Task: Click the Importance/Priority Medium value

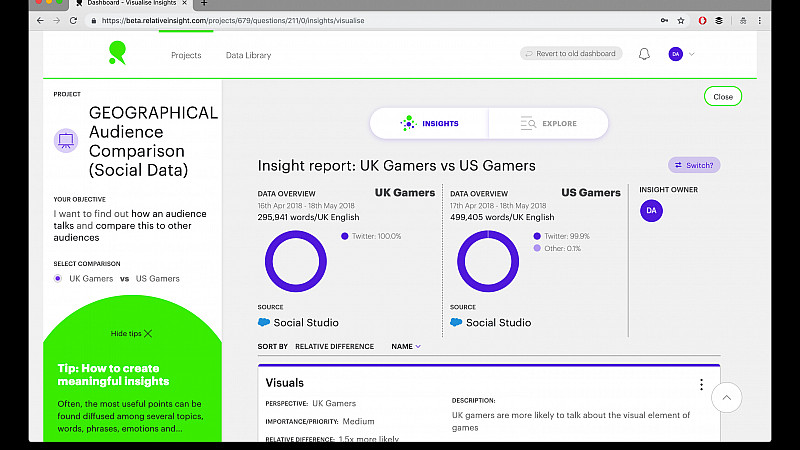Action: point(358,421)
